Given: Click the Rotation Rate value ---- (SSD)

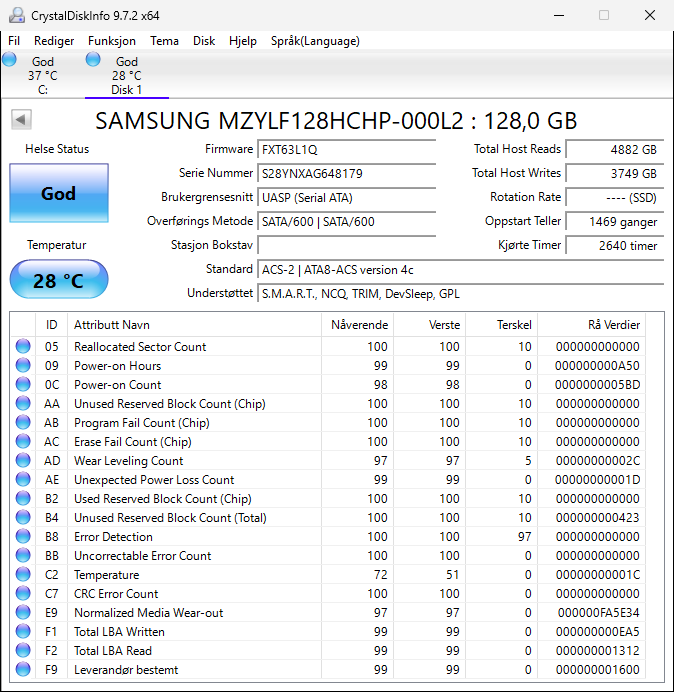Looking at the screenshot, I should point(615,198).
